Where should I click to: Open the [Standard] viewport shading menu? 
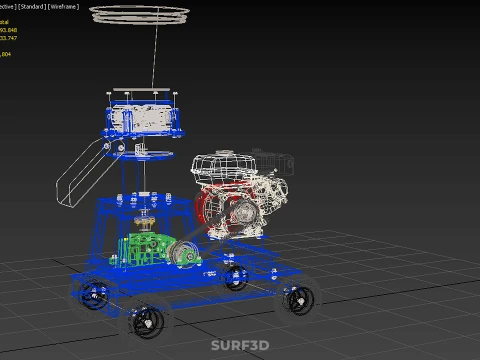[x=31, y=7]
